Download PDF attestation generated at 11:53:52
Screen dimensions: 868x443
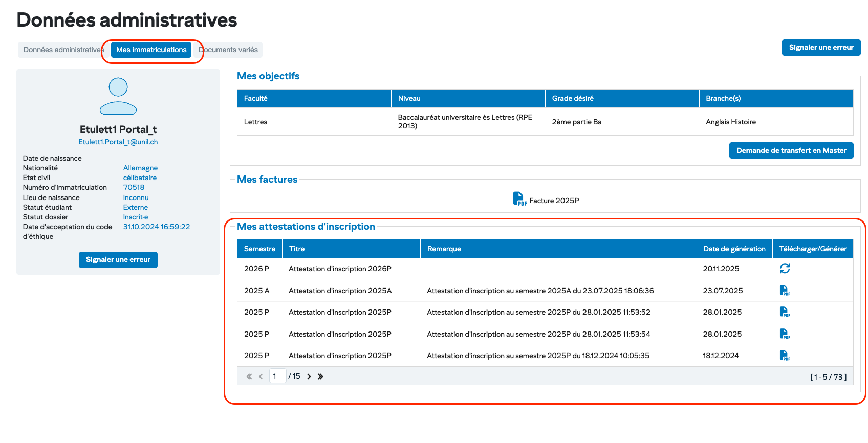tap(785, 312)
